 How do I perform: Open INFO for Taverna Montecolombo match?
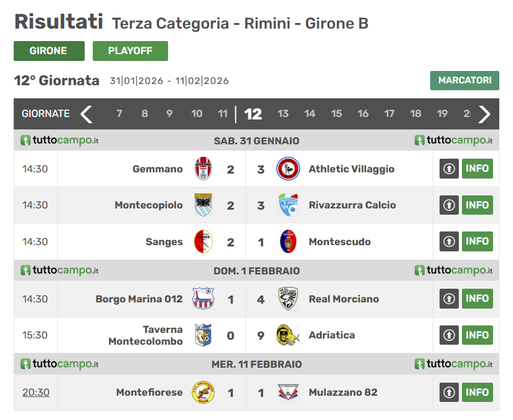(478, 335)
